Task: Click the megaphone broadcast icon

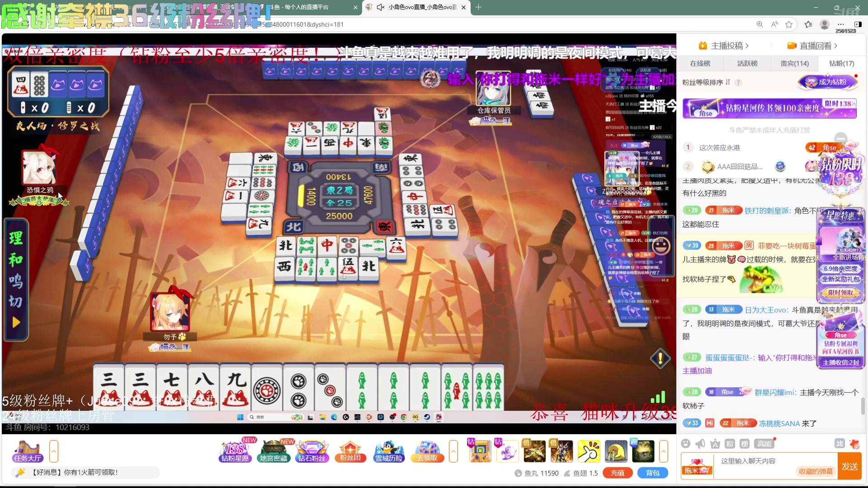Action: coord(700,444)
